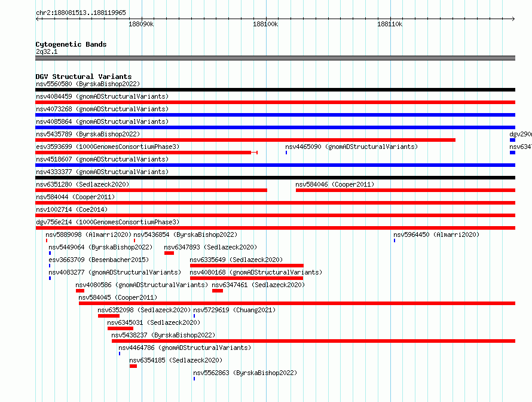Select nsv5435789 (ByrskaBishop2022) label

click(x=88, y=134)
